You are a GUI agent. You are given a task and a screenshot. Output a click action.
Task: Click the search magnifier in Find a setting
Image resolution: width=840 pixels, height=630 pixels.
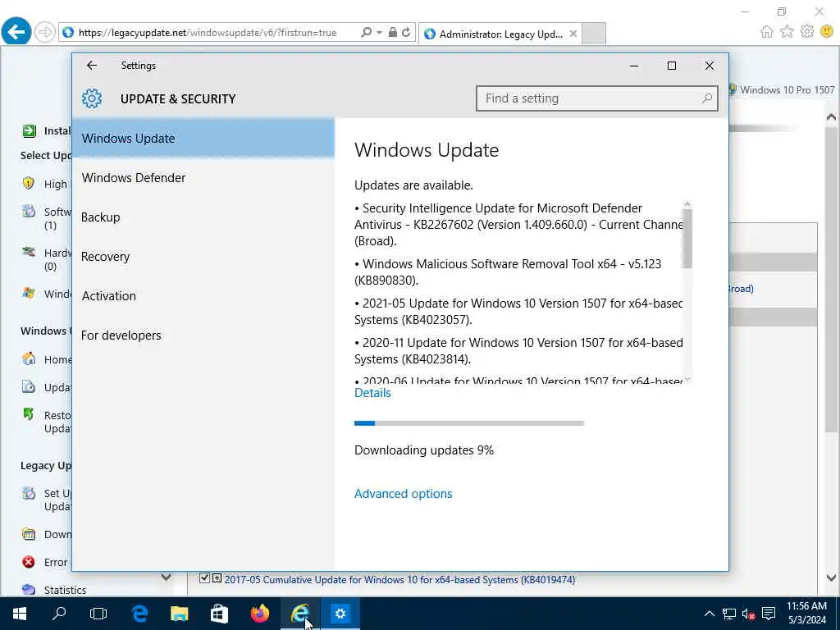pyautogui.click(x=706, y=98)
